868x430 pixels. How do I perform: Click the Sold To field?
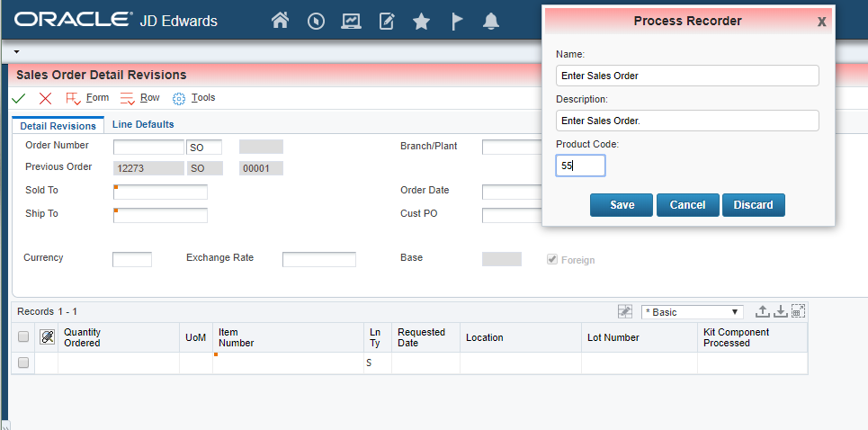[x=160, y=192]
